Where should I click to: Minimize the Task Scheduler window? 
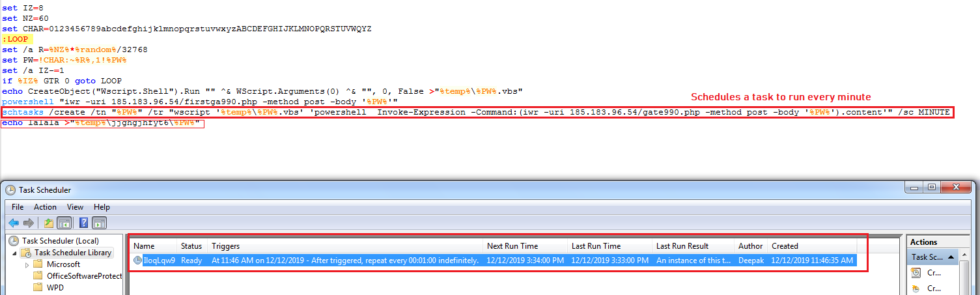click(914, 187)
